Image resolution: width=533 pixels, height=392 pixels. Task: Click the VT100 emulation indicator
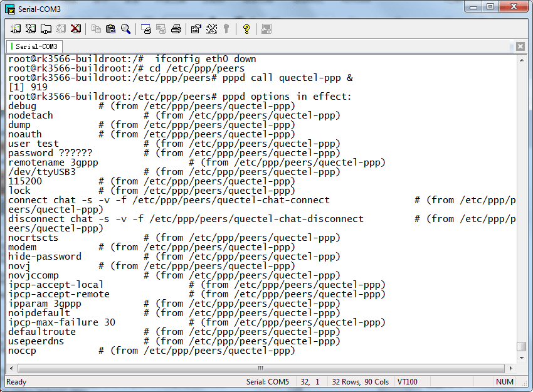pyautogui.click(x=408, y=381)
